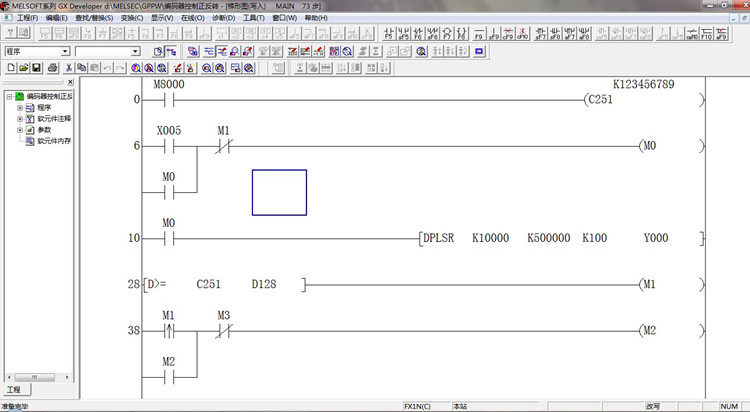Insert normally closed contact (F6) tool

[x=418, y=33]
